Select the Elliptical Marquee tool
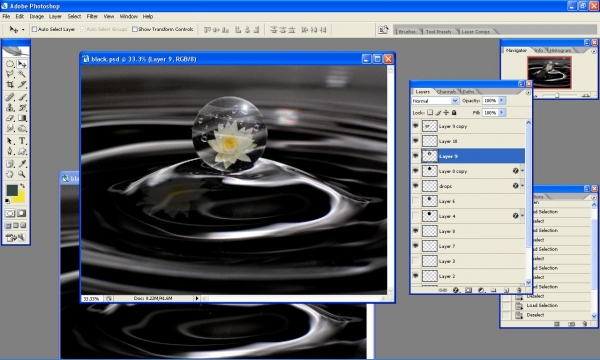This screenshot has width=600, height=360. click(x=10, y=64)
